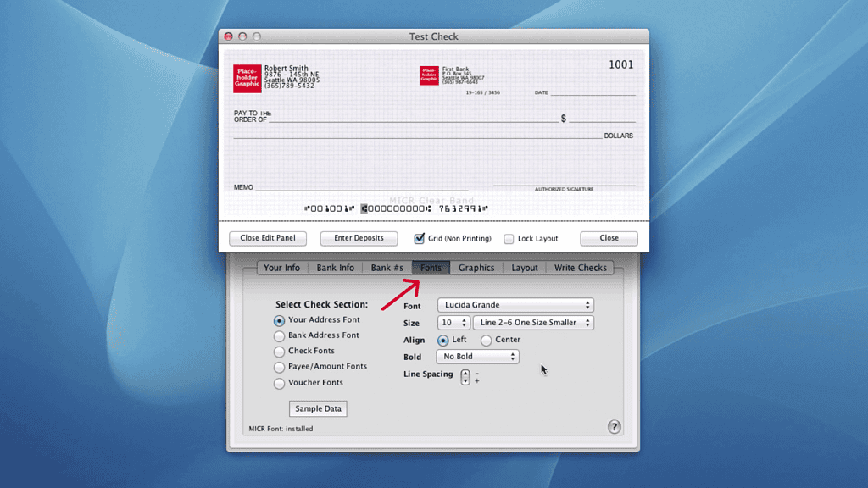Viewport: 868px width, 488px height.
Task: Click the Robert Smith placeholder graphic logo
Action: click(x=248, y=78)
